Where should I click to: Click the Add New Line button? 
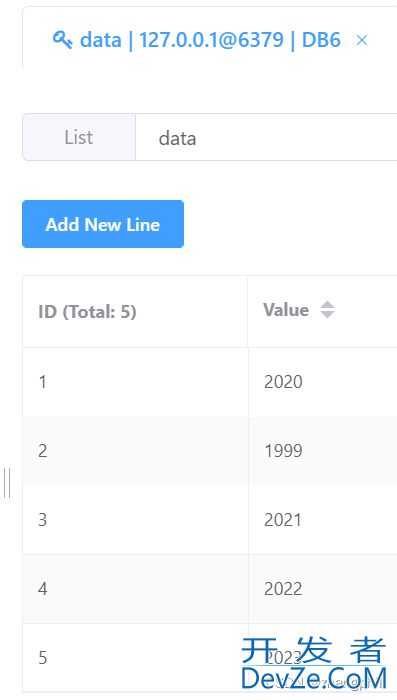(x=103, y=224)
